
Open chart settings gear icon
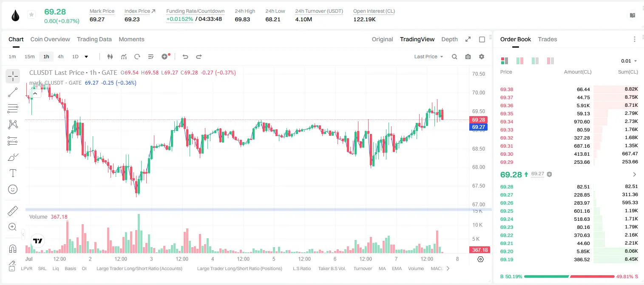pos(482,57)
